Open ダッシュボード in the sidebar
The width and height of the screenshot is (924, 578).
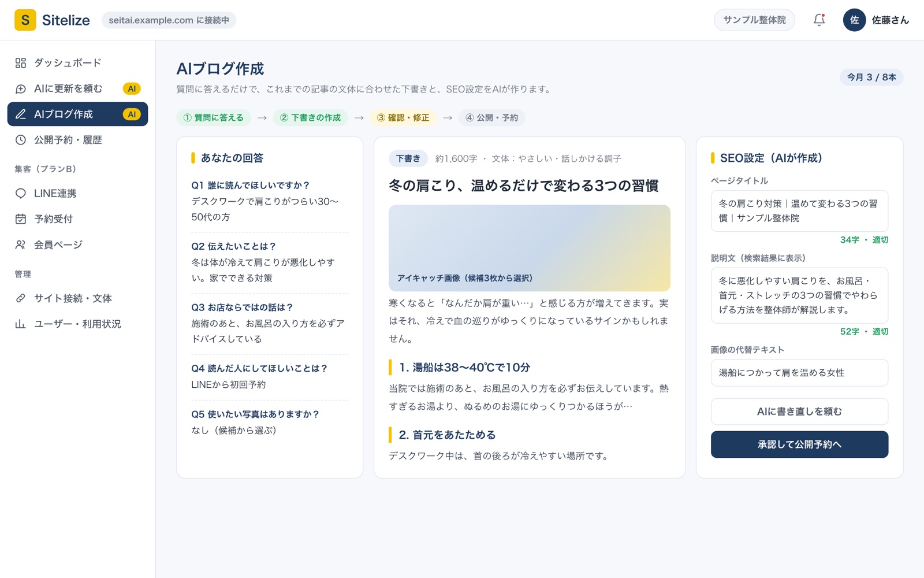tap(77, 63)
